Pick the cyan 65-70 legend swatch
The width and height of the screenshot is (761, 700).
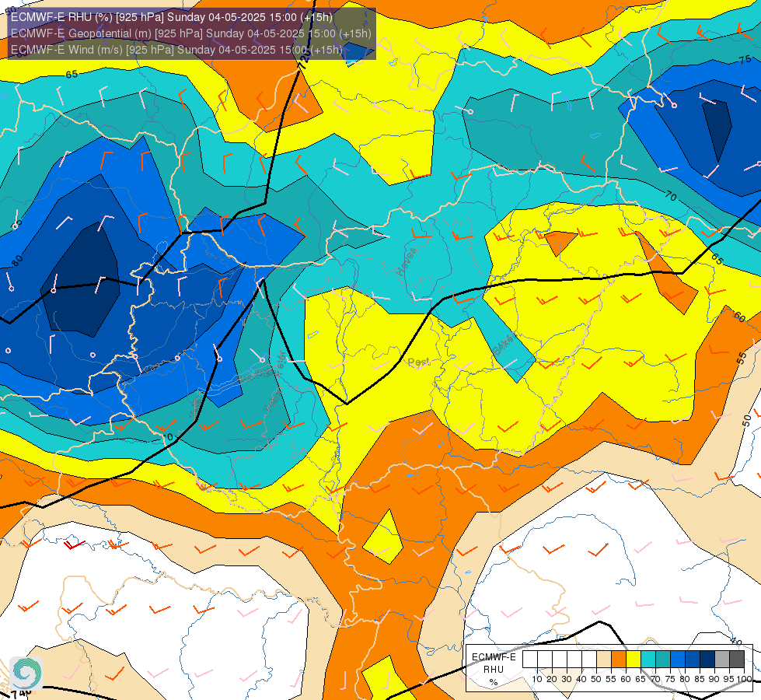point(648,660)
